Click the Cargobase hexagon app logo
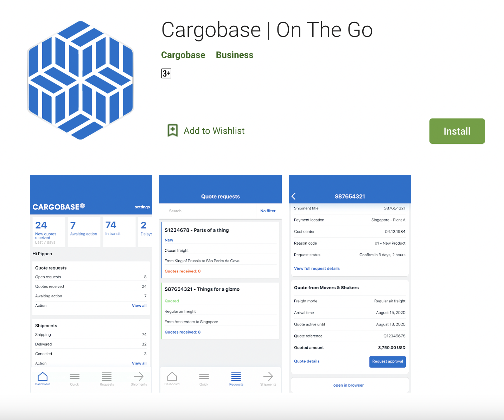The width and height of the screenshot is (504, 420). pyautogui.click(x=81, y=80)
